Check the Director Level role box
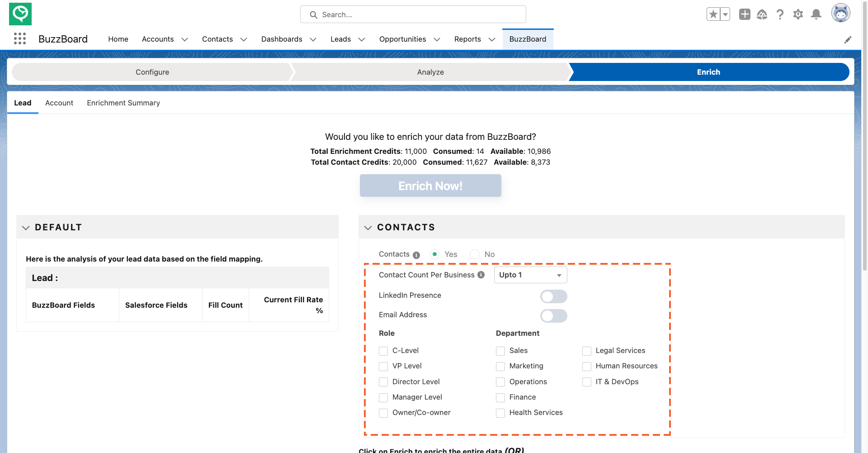The width and height of the screenshot is (868, 453). click(x=383, y=382)
